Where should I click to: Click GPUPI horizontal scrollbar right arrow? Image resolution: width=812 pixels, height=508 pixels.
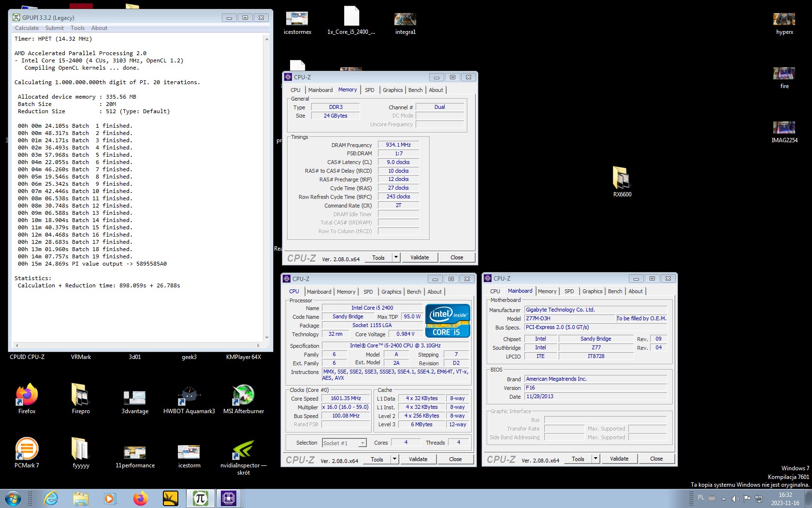258,345
